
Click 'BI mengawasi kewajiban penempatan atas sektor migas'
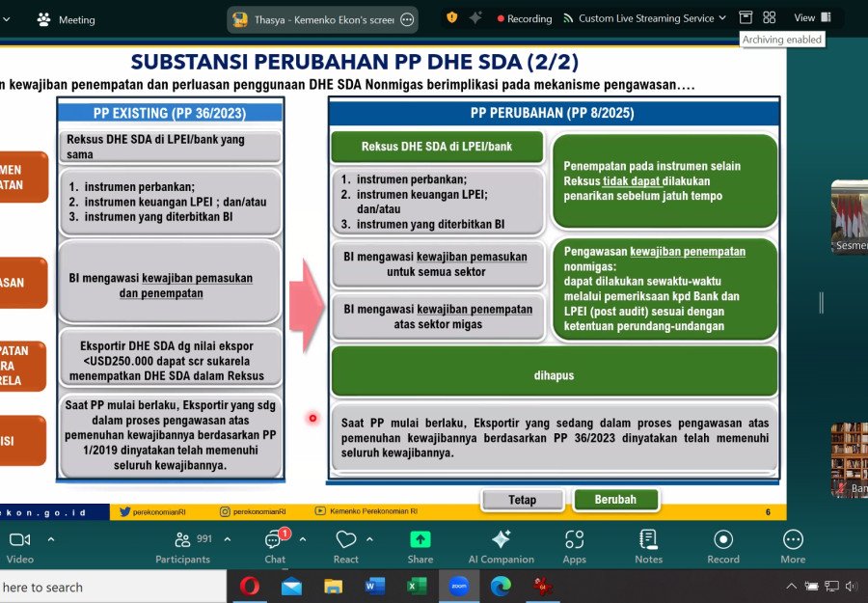tap(438, 316)
